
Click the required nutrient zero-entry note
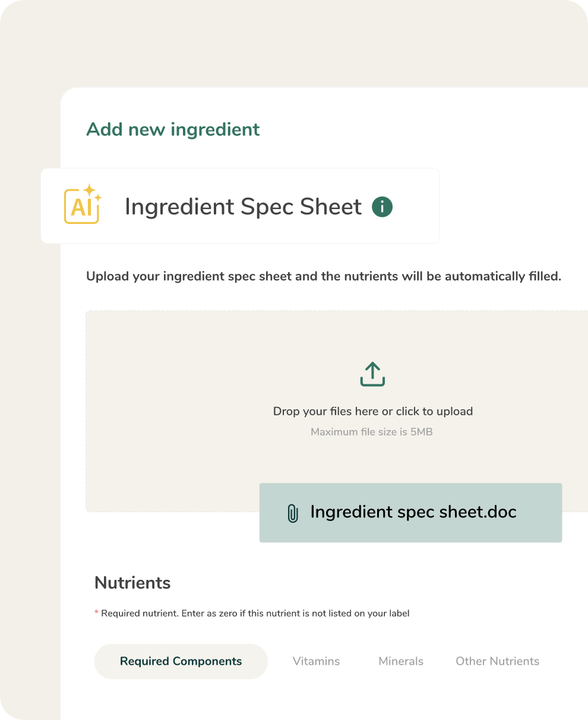pyautogui.click(x=255, y=613)
